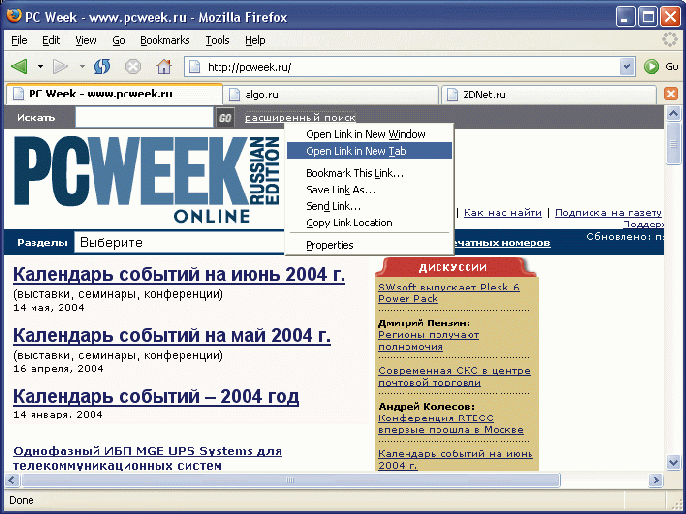Open the Bookmarks menu
Viewport: 686px width, 514px height.
tap(165, 40)
